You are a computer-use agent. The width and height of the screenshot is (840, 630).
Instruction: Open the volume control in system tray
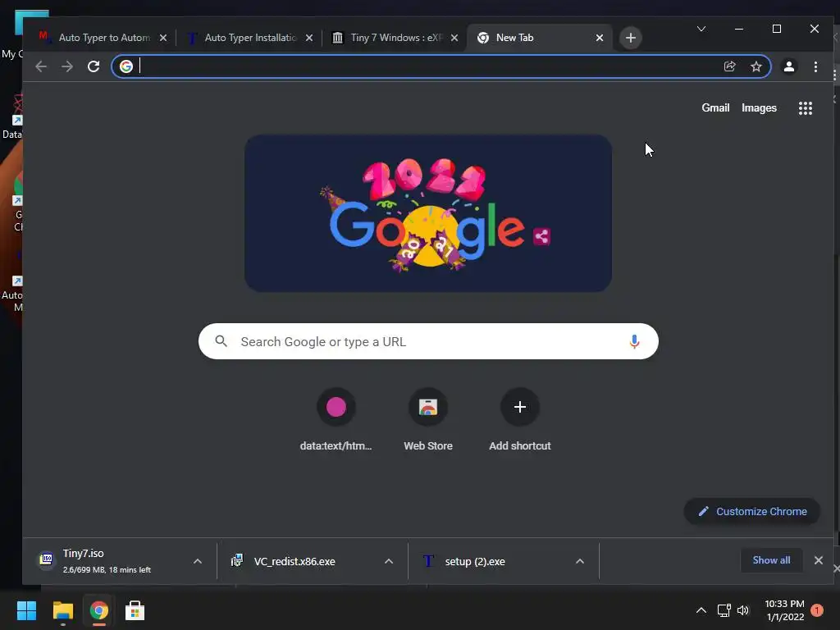(743, 610)
